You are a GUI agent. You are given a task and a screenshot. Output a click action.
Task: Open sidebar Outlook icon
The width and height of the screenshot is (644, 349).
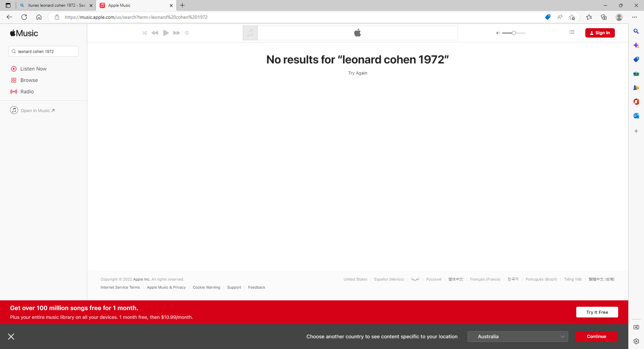click(636, 116)
